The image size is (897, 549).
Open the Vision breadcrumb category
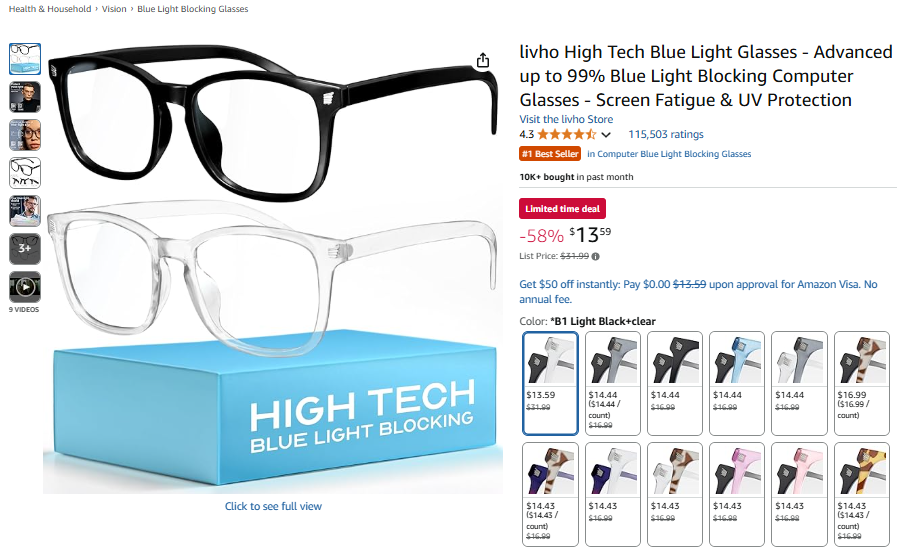coord(114,9)
